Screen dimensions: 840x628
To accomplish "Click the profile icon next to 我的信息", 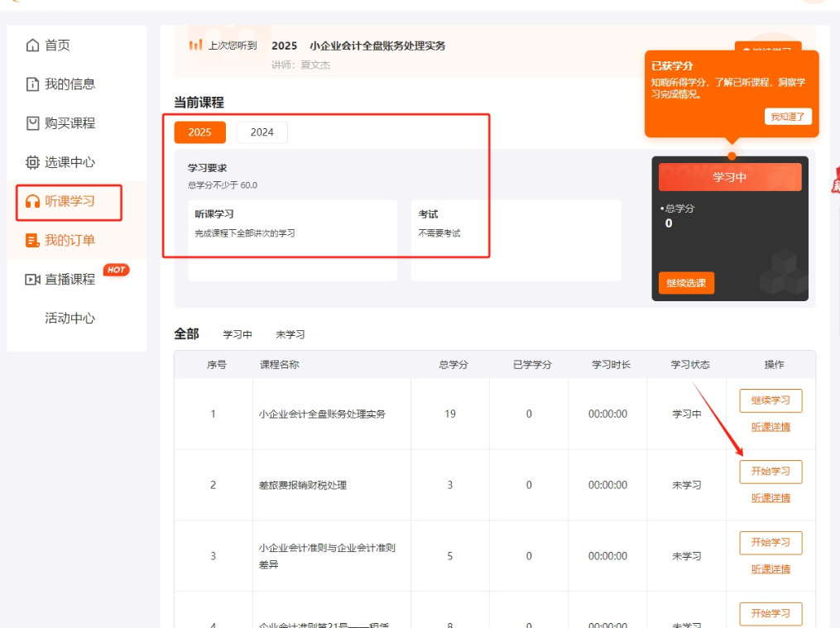I will pyautogui.click(x=31, y=84).
